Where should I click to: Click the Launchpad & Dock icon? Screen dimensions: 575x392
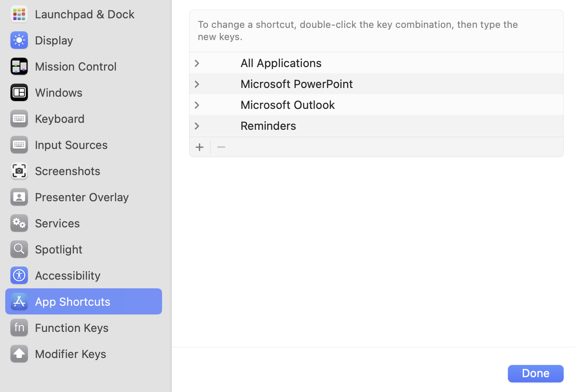coord(19,14)
